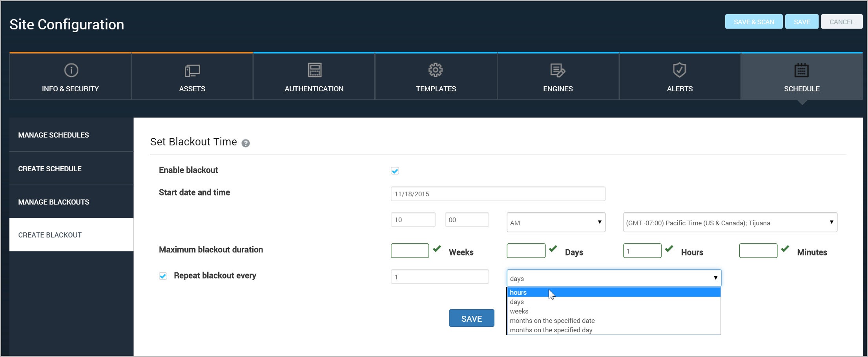This screenshot has height=357, width=868.
Task: Uncheck the Enable blackout checkbox
Action: coord(395,171)
